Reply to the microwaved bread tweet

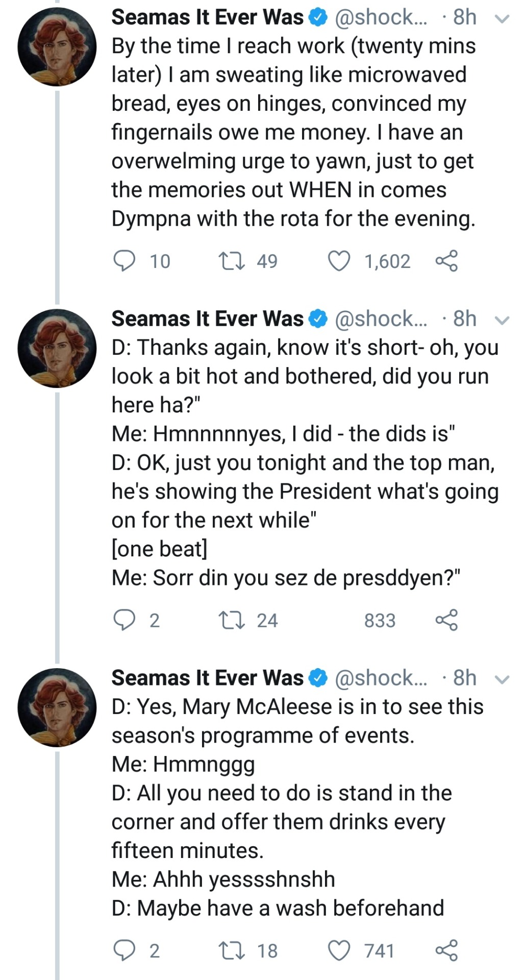(124, 261)
